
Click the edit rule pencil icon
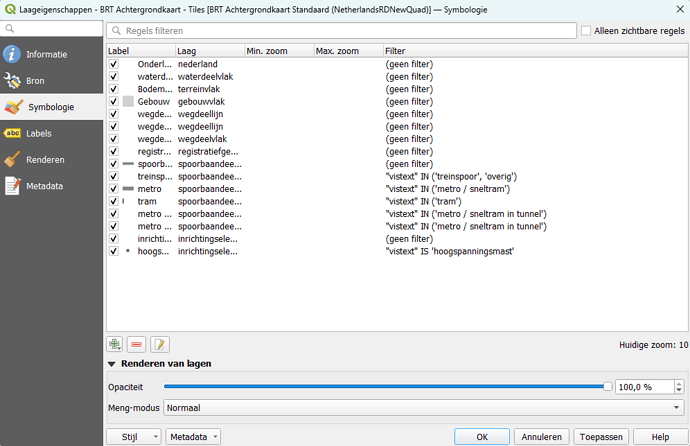(x=159, y=344)
